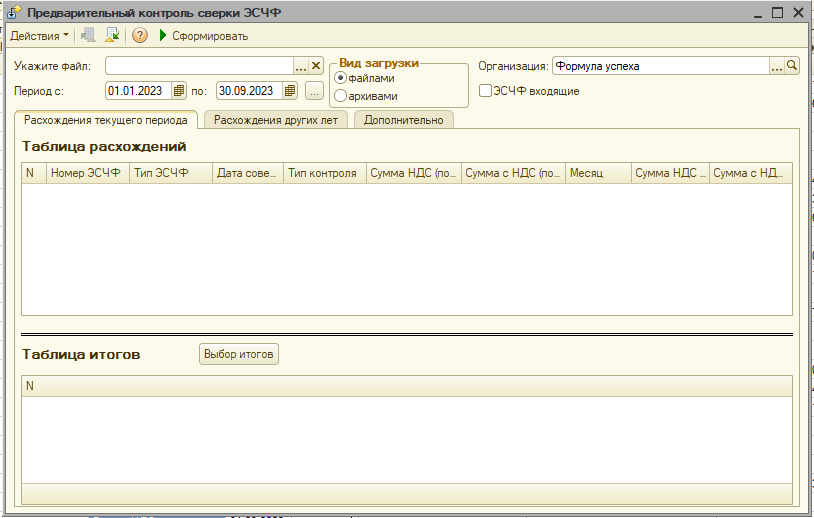Open calendar picker for the period start date
The image size is (814, 518).
click(x=179, y=91)
